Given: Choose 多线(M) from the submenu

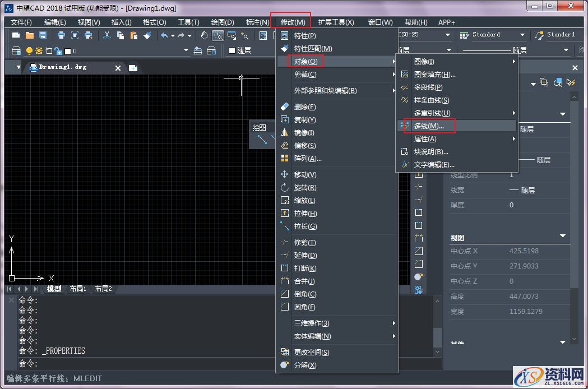Looking at the screenshot, I should point(429,126).
